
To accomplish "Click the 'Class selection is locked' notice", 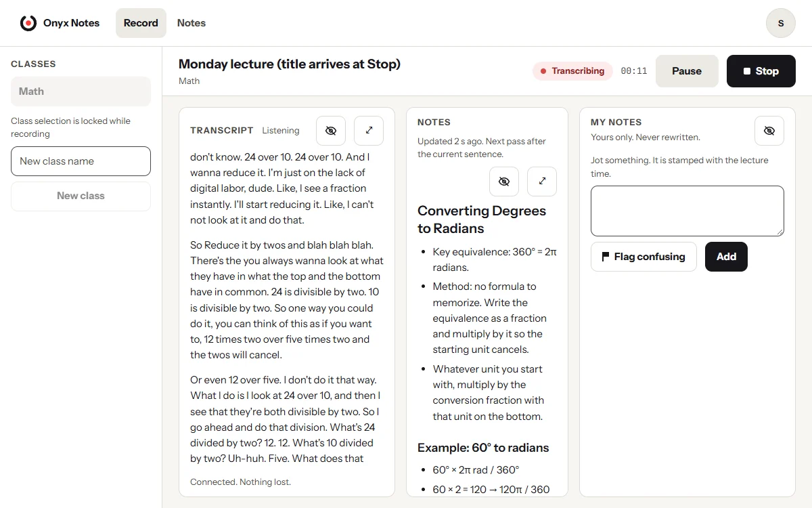I will click(70, 127).
